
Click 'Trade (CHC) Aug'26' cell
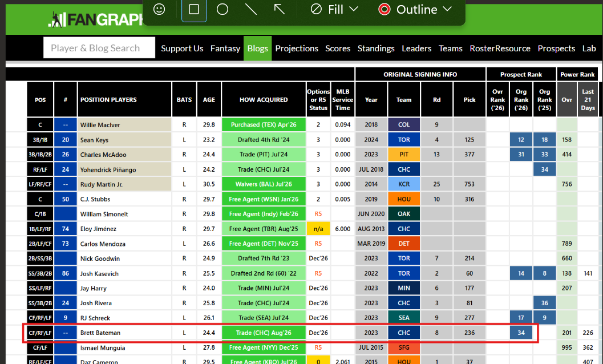tap(264, 333)
